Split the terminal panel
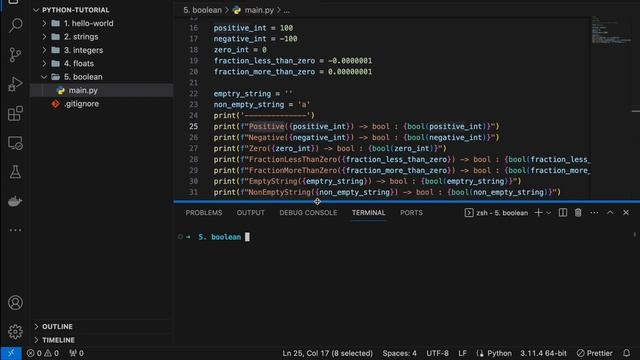The width and height of the screenshot is (640, 360). point(563,213)
